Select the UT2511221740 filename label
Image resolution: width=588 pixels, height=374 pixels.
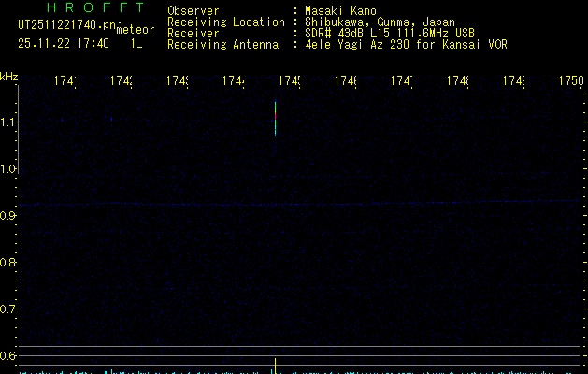[x=65, y=26]
